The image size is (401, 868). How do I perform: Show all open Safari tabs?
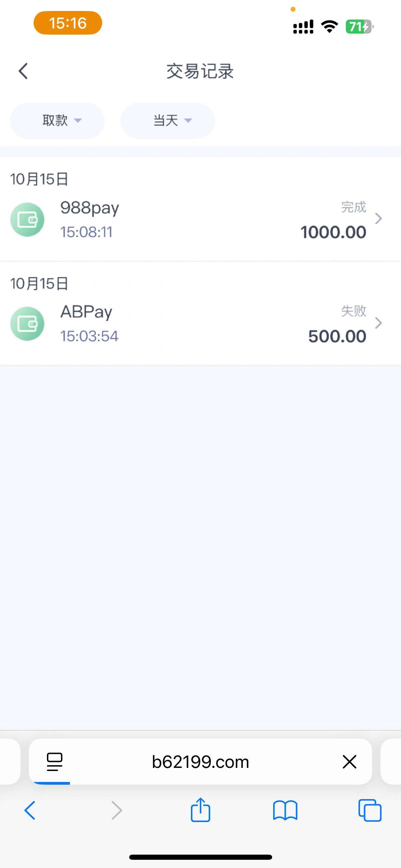point(370,810)
